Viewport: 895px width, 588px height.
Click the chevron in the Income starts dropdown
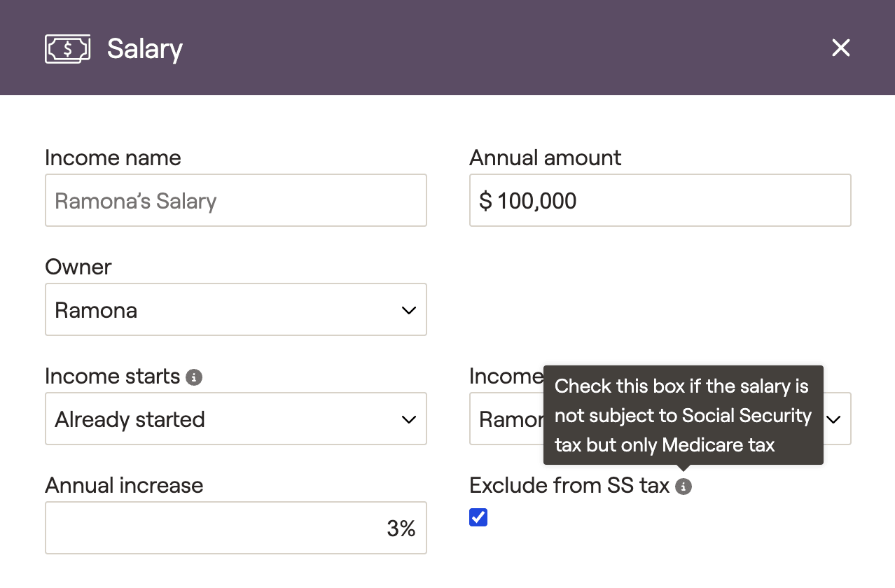pos(409,419)
